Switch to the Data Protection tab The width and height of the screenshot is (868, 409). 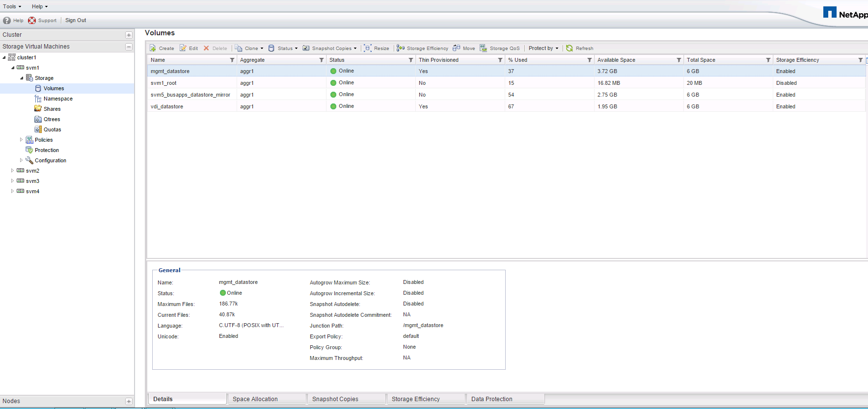(x=506, y=399)
